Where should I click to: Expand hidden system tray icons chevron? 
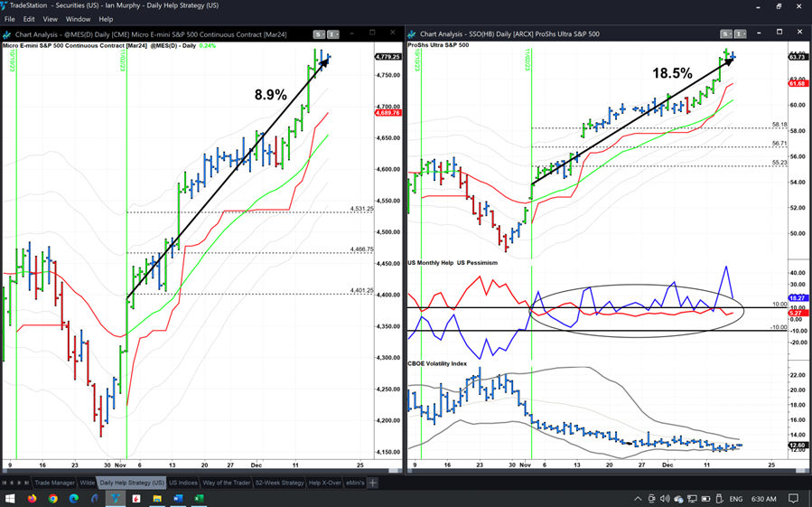tap(638, 498)
